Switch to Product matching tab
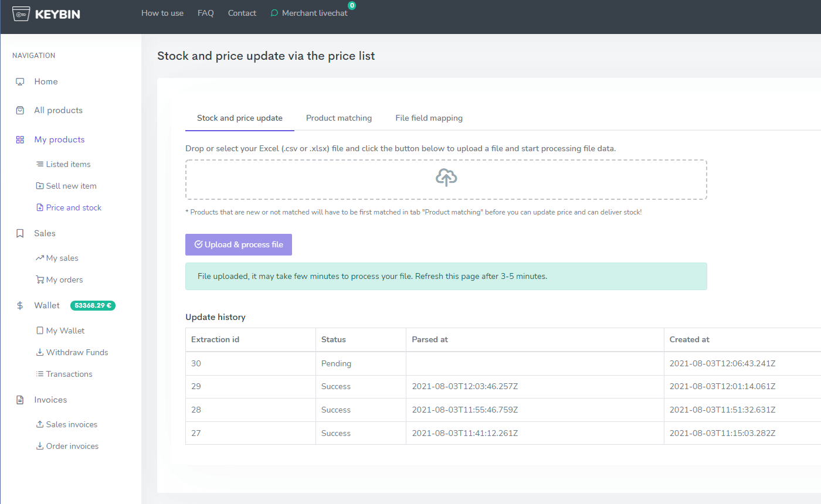 point(339,118)
